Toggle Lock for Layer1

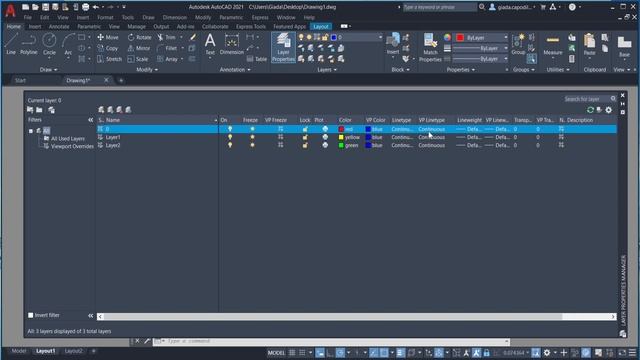pos(305,137)
